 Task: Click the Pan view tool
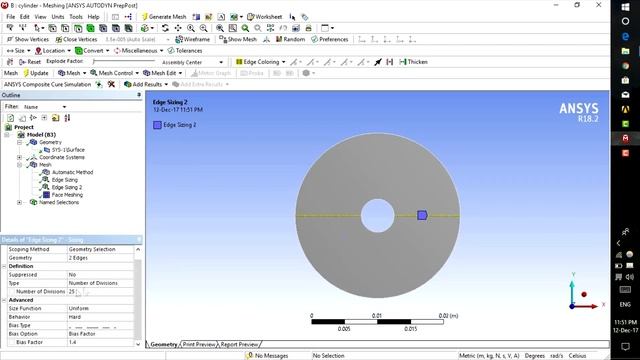coord(178,28)
